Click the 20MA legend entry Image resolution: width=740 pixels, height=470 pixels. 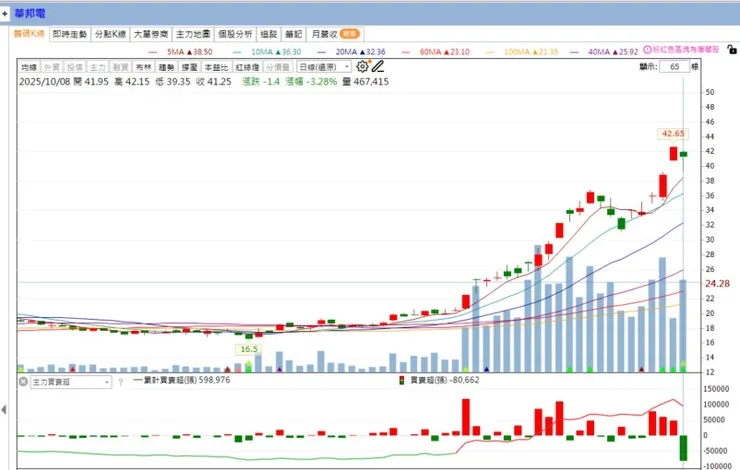pos(352,52)
